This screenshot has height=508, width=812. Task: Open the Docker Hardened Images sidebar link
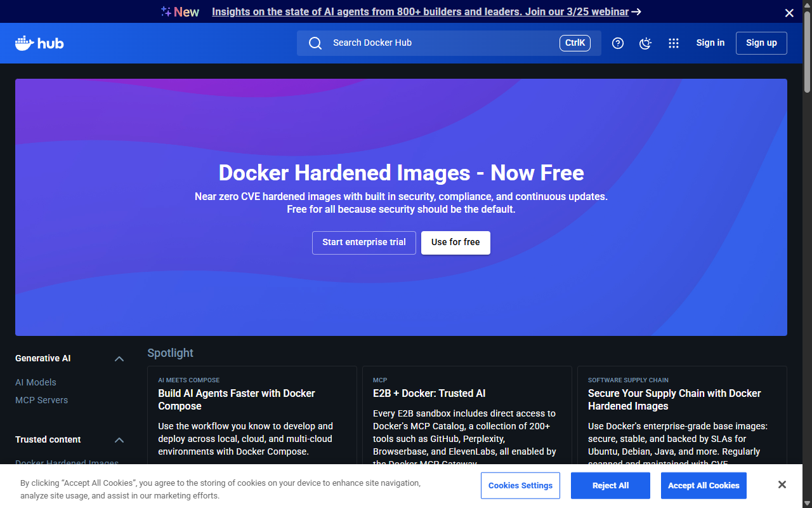tap(67, 463)
